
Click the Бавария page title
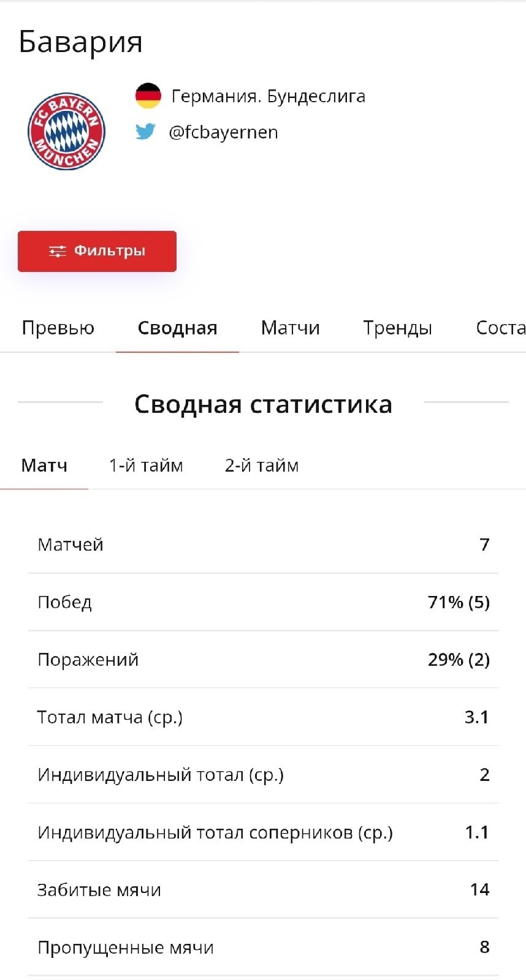point(80,42)
